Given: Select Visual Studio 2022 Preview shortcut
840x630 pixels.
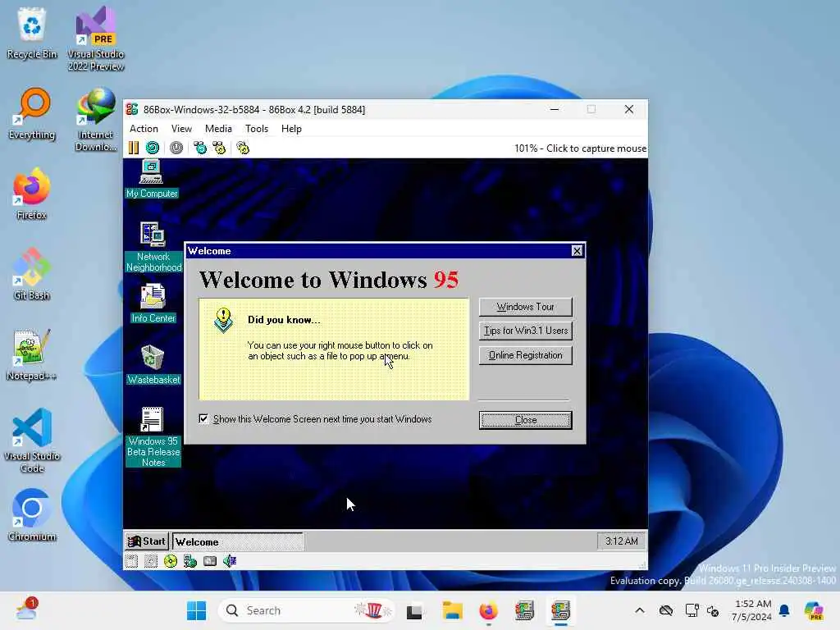Looking at the screenshot, I should tap(96, 39).
